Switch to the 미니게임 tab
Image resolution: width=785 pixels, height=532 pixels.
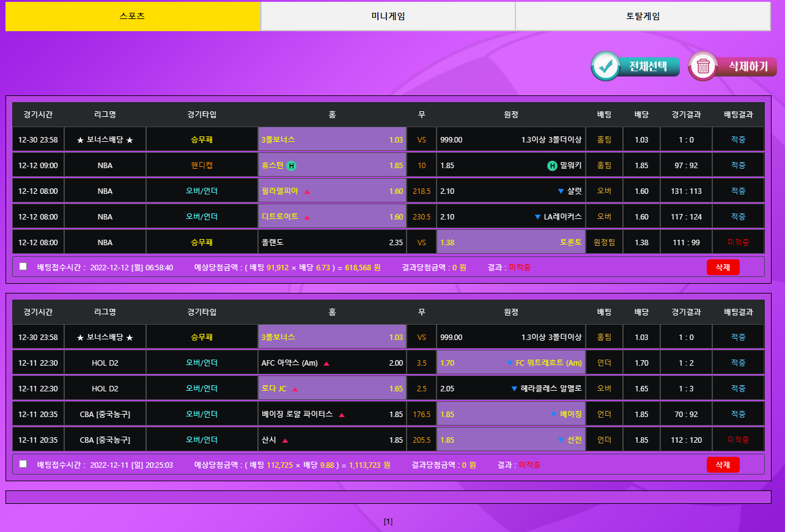pos(388,17)
